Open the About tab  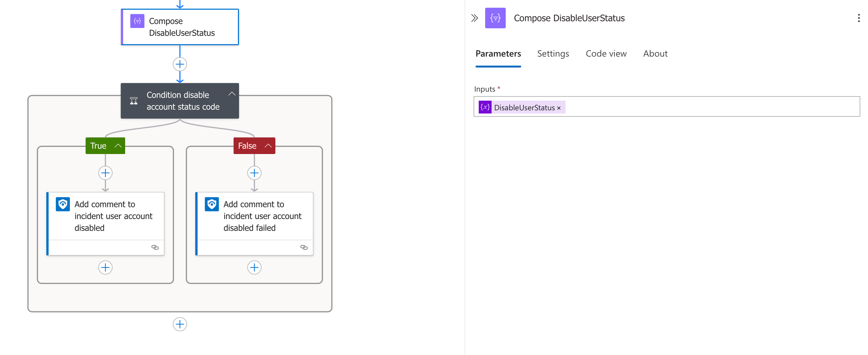(655, 54)
